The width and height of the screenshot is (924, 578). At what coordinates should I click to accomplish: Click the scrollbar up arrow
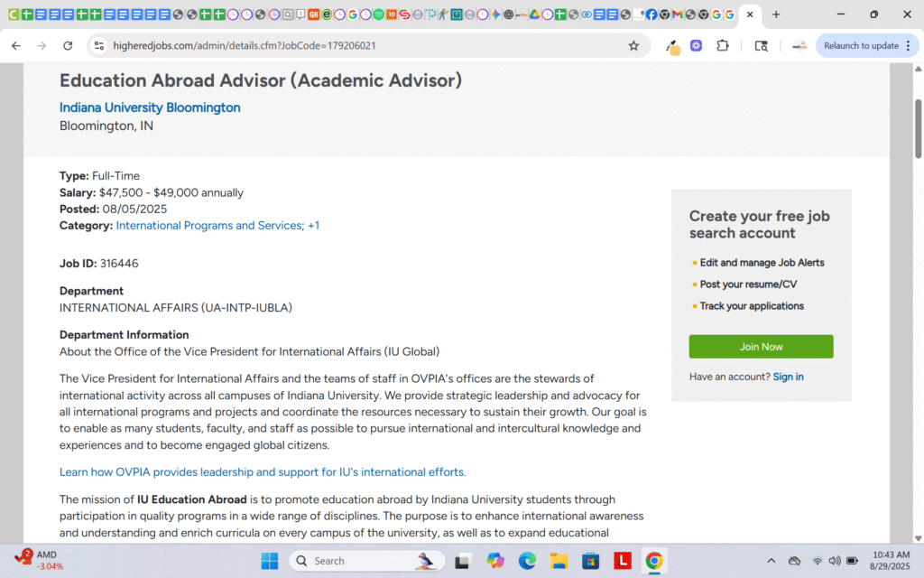pos(918,69)
